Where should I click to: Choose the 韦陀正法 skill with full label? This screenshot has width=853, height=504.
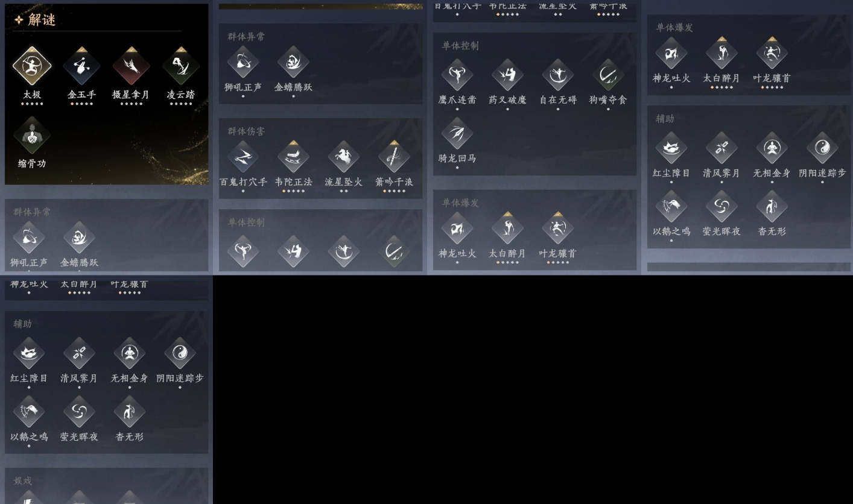pos(293,157)
